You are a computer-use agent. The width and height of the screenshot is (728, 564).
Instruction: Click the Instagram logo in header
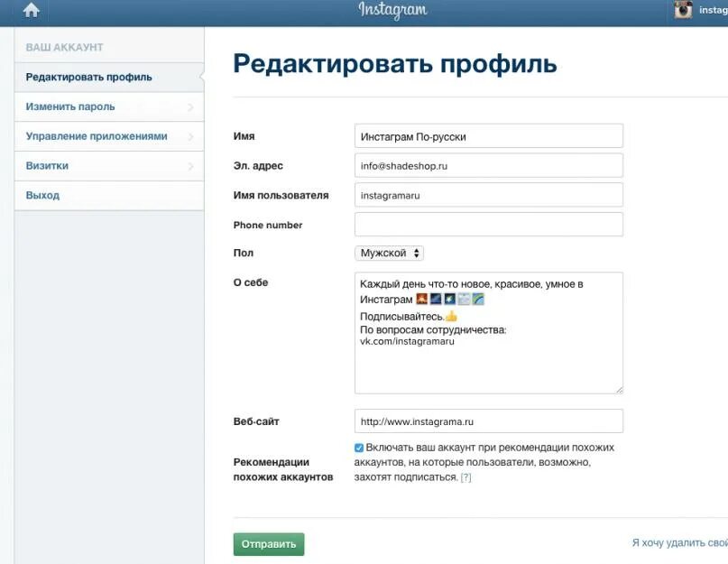click(x=392, y=10)
